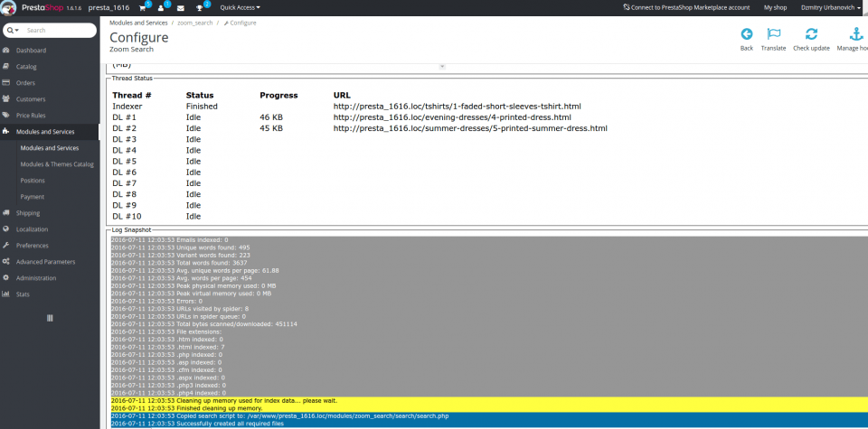Click Modules and Services breadcrumb link
868x429 pixels.
pyautogui.click(x=137, y=22)
